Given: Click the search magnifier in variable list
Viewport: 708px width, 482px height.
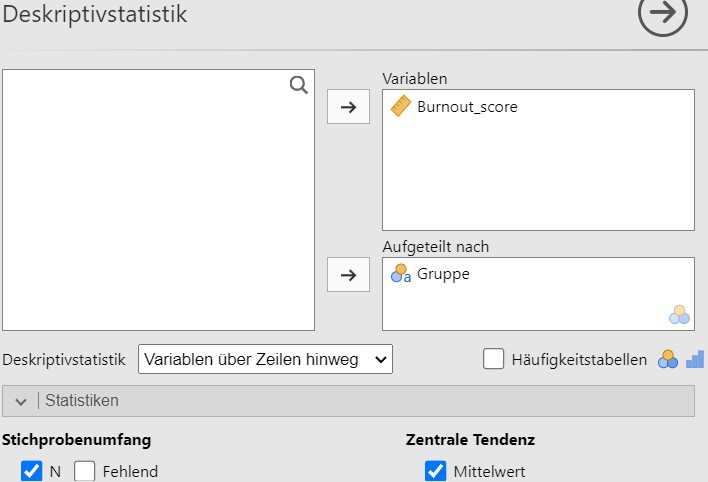Looking at the screenshot, I should pos(298,85).
